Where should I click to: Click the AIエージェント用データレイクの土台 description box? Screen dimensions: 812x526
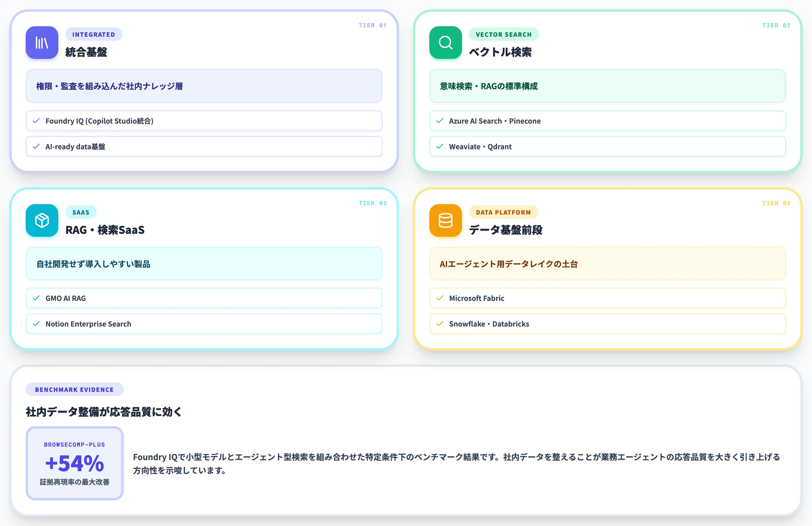(x=607, y=264)
